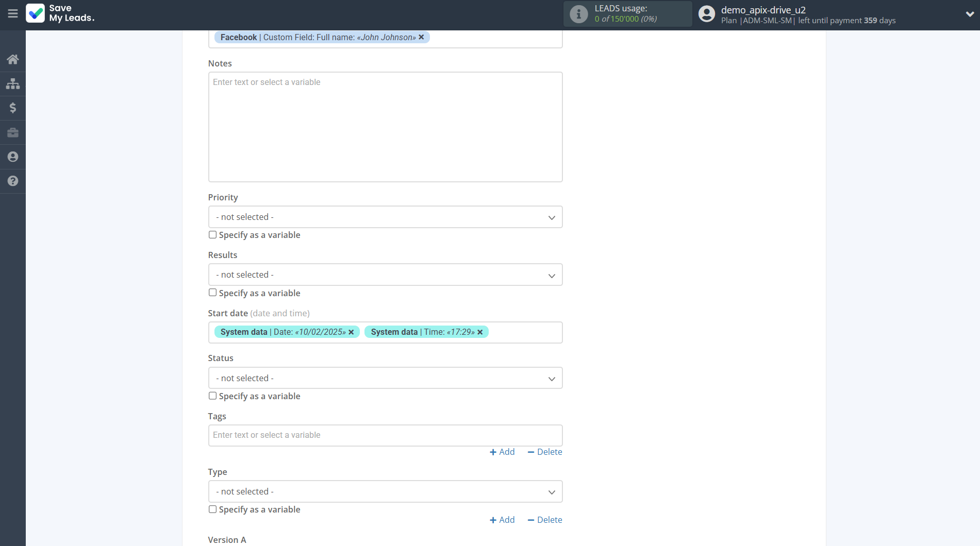Remove the System data Date tag
Image resolution: width=980 pixels, height=546 pixels.
click(x=351, y=332)
